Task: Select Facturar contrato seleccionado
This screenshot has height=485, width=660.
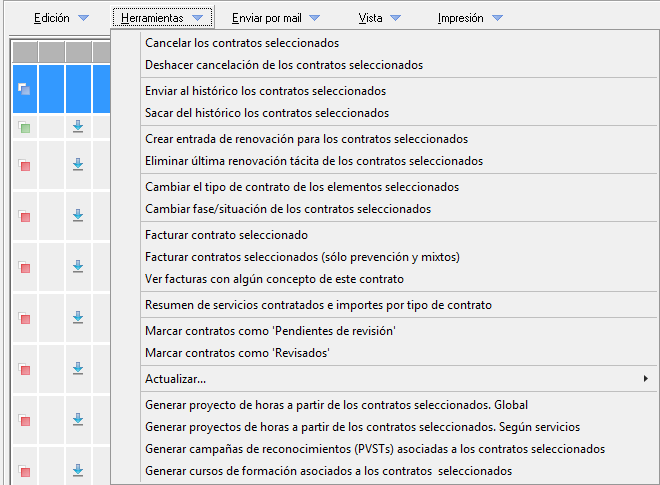Action: pos(226,235)
